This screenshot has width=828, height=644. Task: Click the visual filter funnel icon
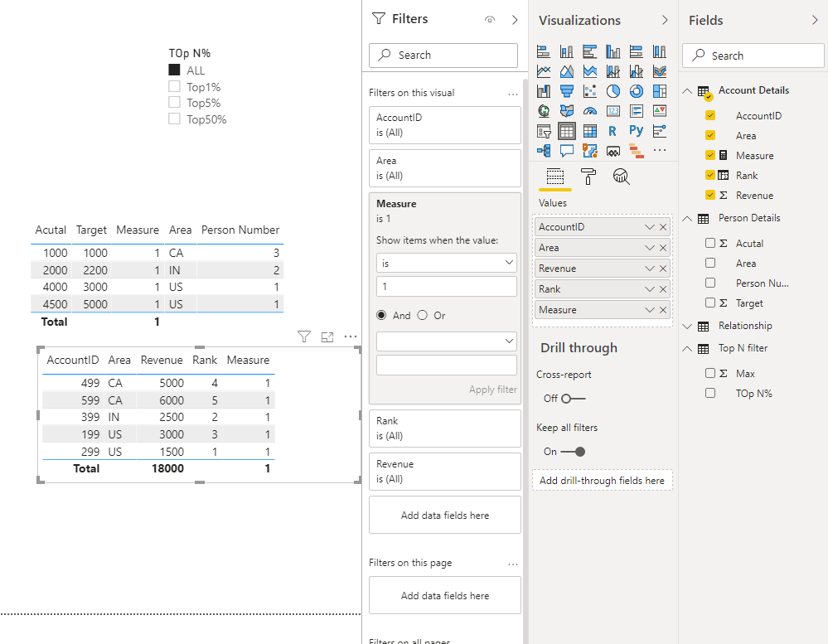304,337
